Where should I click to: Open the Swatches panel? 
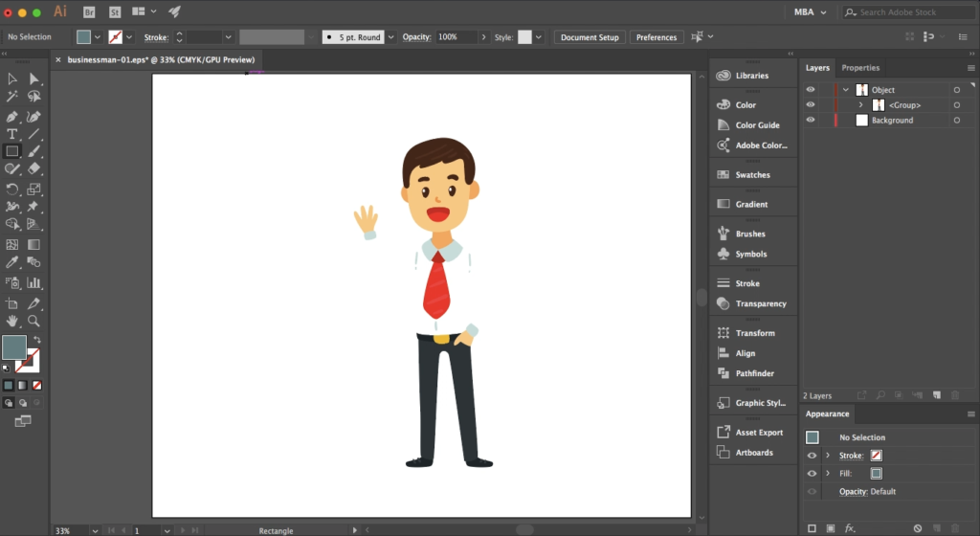(x=752, y=175)
